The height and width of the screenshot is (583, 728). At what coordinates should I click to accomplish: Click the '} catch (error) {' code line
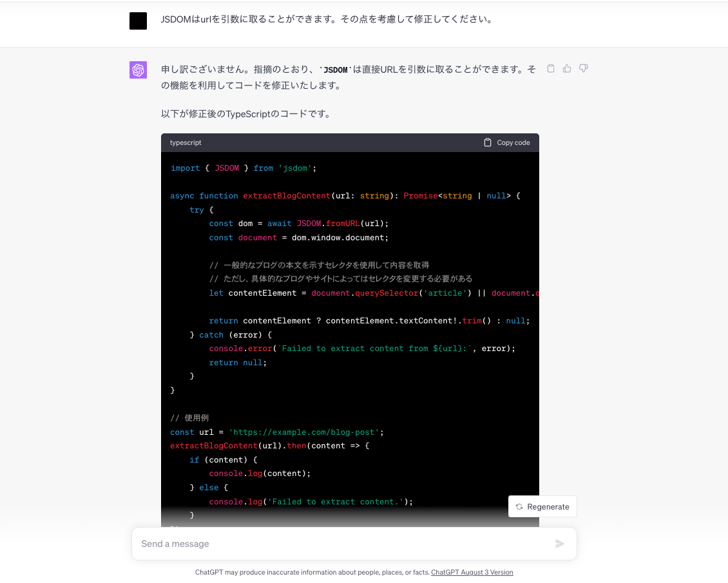(231, 335)
